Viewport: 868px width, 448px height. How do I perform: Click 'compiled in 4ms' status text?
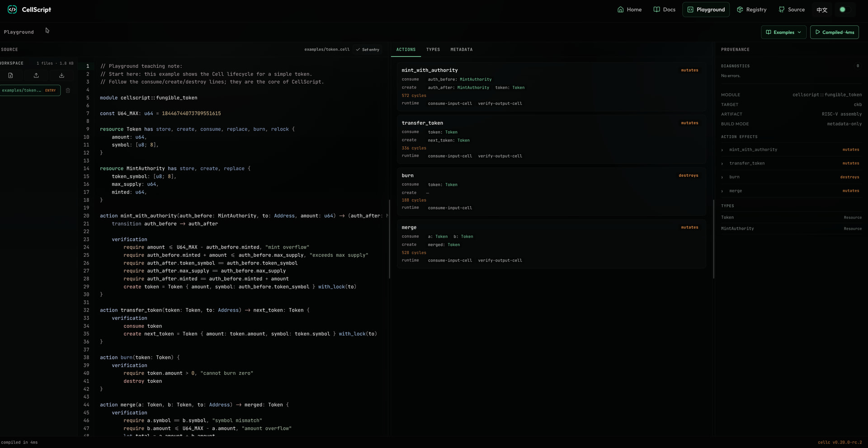pos(19,443)
